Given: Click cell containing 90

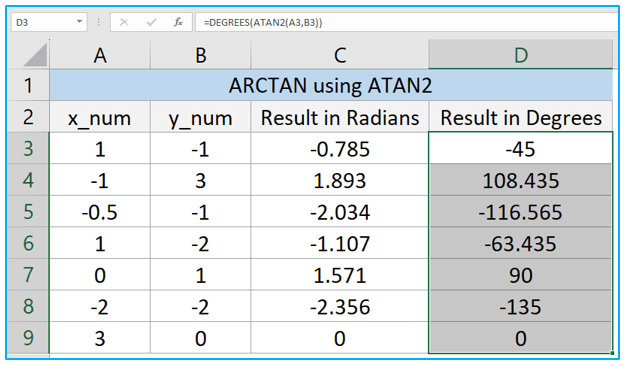Looking at the screenshot, I should coord(521,275).
